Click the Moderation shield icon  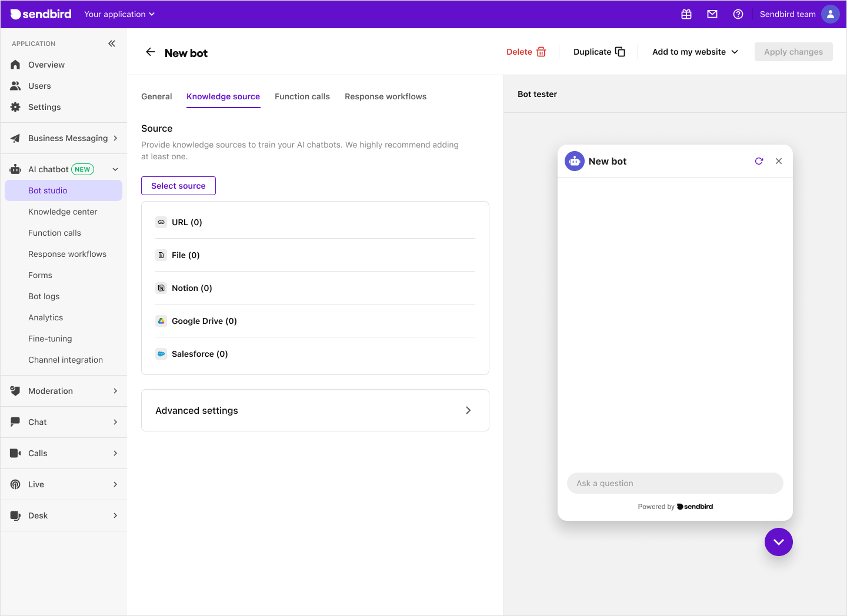coord(15,391)
